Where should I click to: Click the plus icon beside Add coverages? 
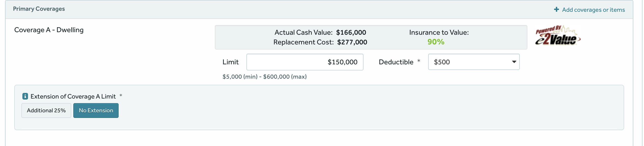pyautogui.click(x=556, y=9)
